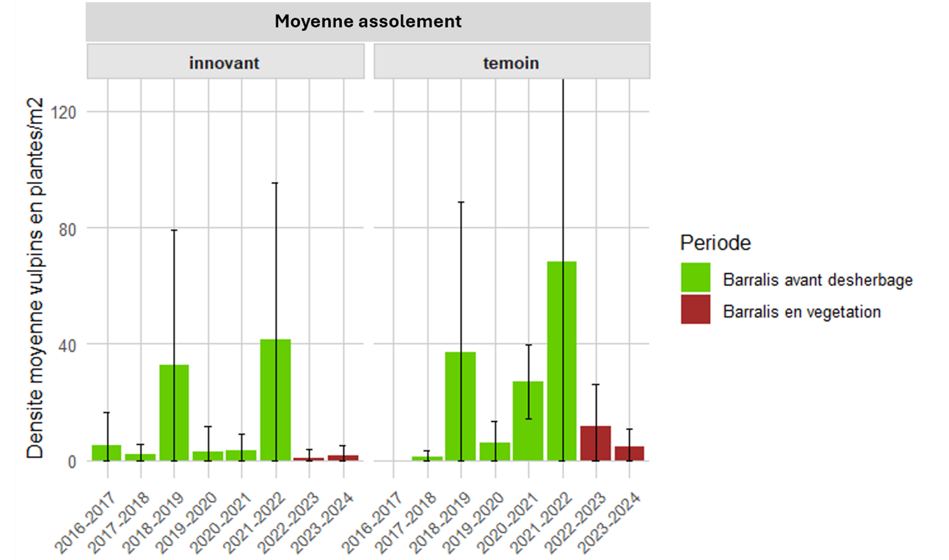
Task: Click the 2018-2019 green bar in temoin panel
Action: coord(461,406)
